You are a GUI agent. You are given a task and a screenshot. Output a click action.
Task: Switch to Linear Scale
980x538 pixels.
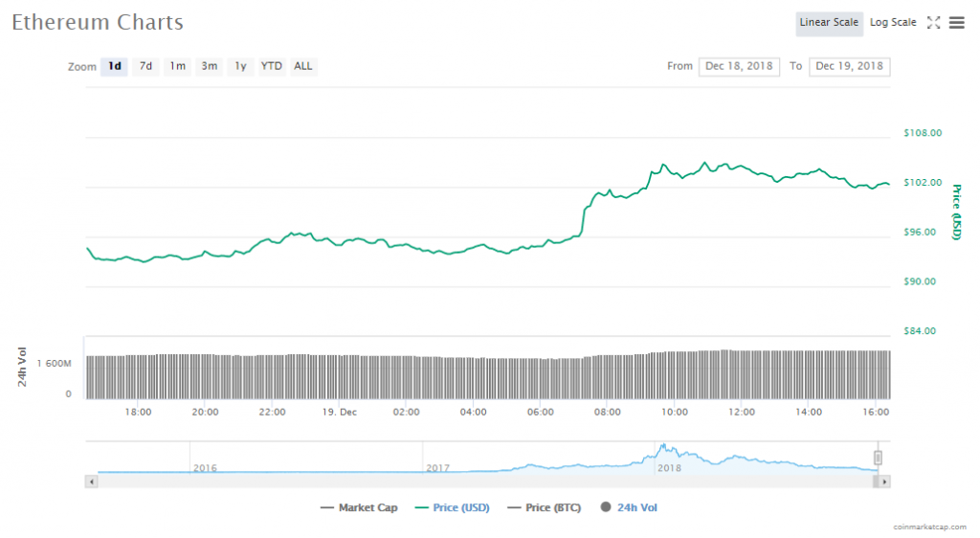[x=829, y=23]
